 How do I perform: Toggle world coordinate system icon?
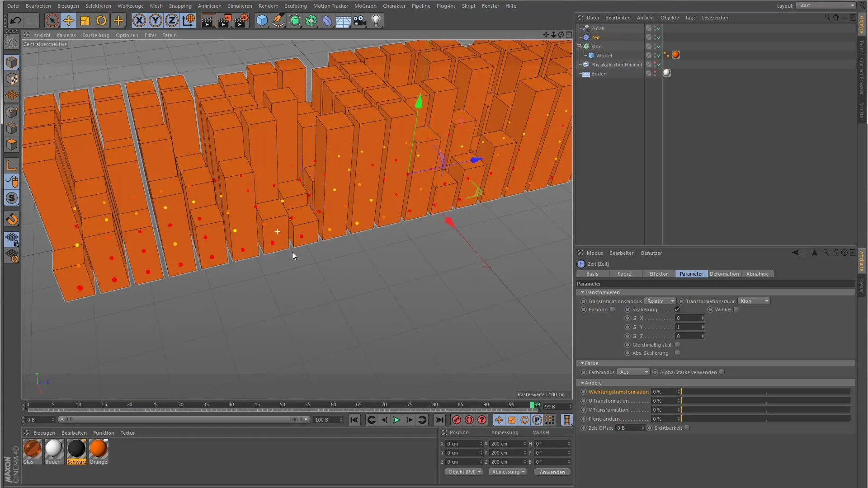[189, 20]
